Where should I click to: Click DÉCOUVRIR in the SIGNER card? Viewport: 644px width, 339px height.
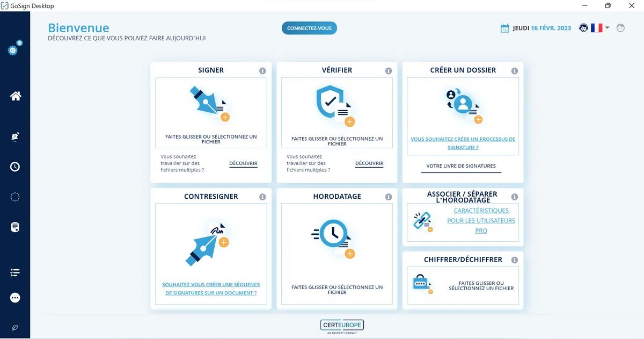tap(243, 163)
